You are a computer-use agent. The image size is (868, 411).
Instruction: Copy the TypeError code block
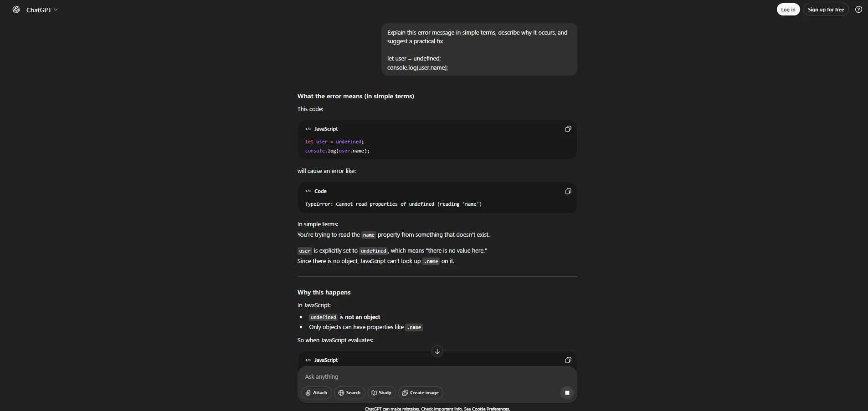[568, 191]
